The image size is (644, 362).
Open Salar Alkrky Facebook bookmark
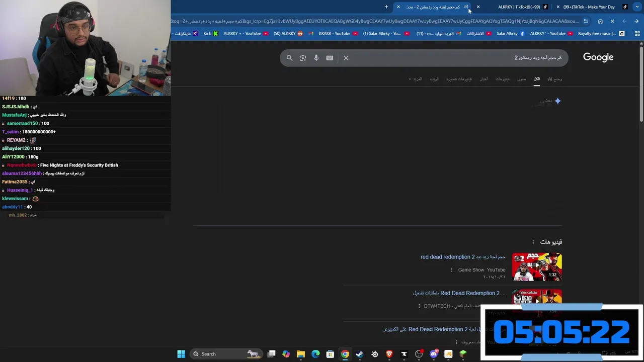[x=510, y=34]
